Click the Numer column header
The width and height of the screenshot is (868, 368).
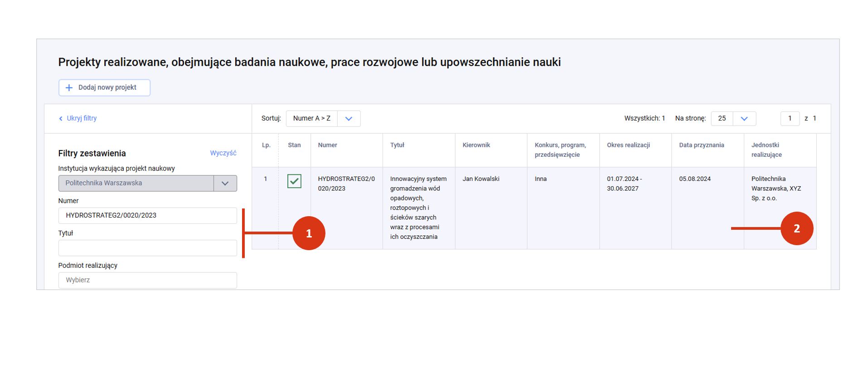[x=327, y=145]
